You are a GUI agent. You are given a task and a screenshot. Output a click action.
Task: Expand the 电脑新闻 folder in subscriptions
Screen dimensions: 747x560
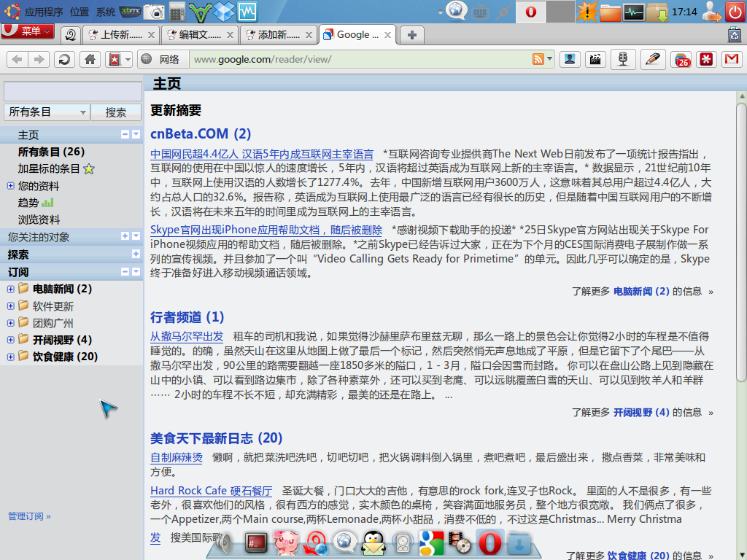tap(10, 289)
